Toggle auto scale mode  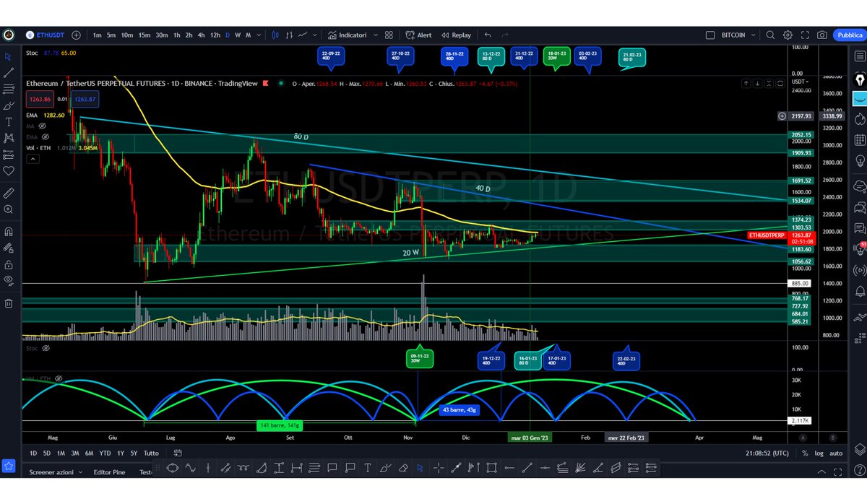coord(835,453)
